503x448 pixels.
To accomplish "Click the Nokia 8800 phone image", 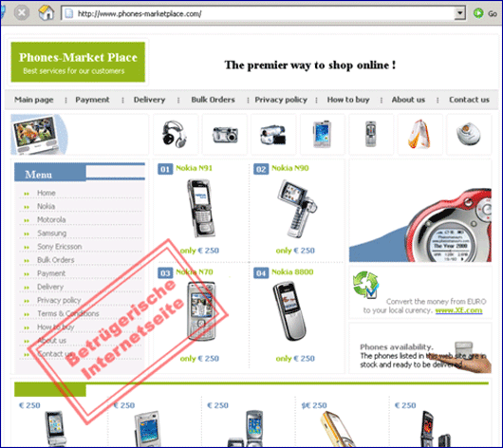I will [289, 311].
